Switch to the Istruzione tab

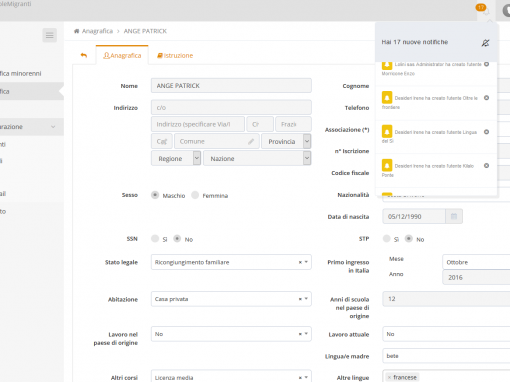coord(175,55)
